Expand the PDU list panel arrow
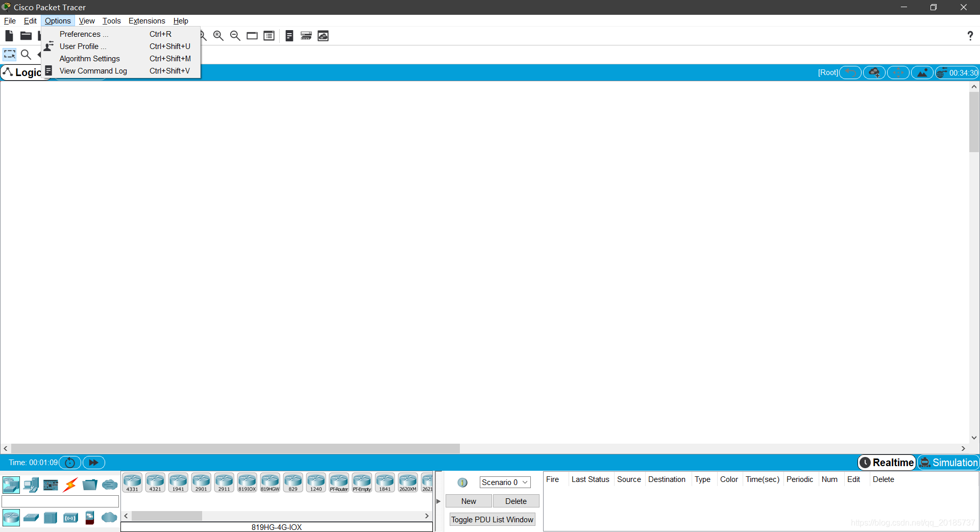This screenshot has width=980, height=532. coord(438,501)
